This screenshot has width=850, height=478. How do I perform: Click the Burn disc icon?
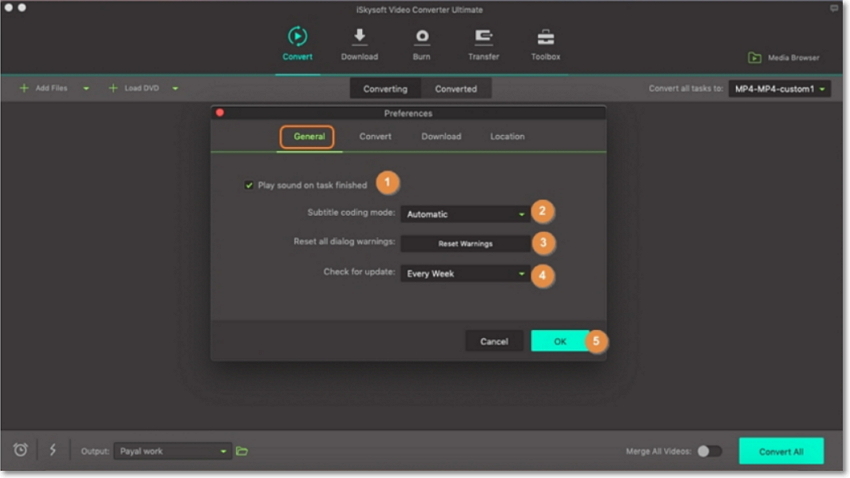coord(422,37)
